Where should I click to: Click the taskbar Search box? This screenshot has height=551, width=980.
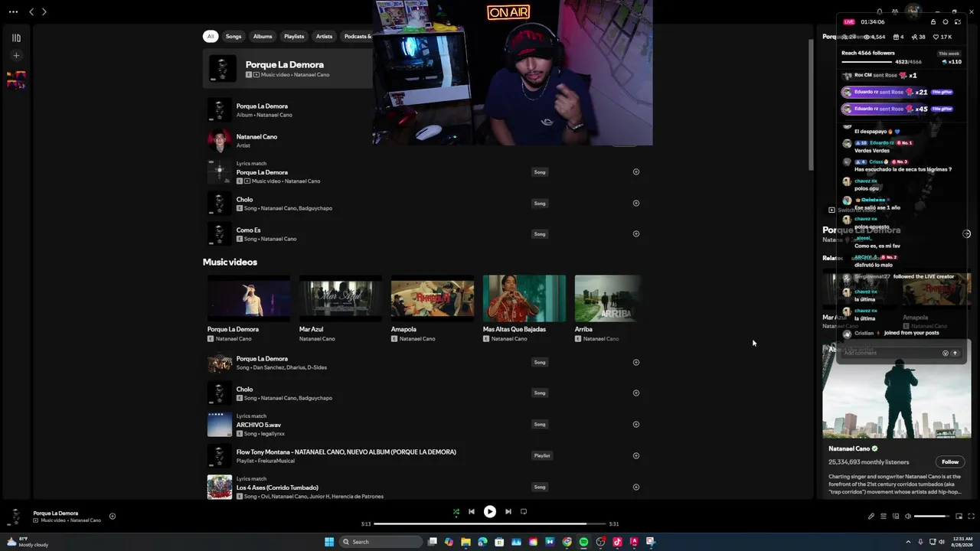pos(381,542)
